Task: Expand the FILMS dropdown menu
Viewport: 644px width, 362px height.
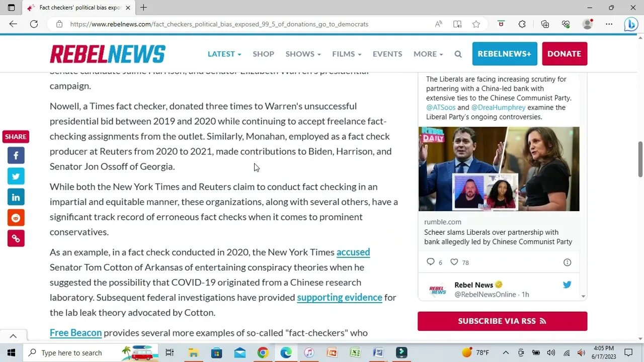Action: [347, 54]
